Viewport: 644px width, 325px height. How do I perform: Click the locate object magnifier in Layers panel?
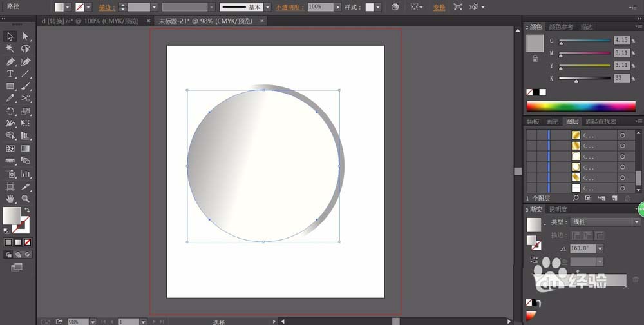(575, 198)
